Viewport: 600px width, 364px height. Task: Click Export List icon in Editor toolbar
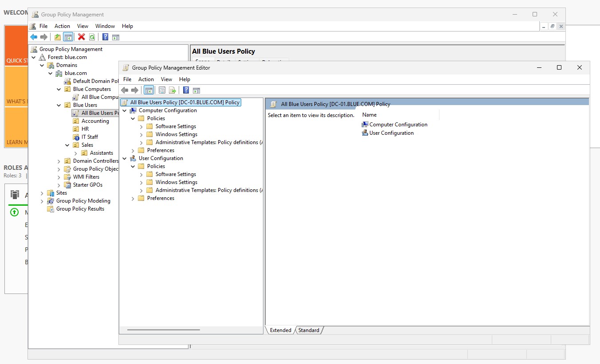(x=173, y=90)
